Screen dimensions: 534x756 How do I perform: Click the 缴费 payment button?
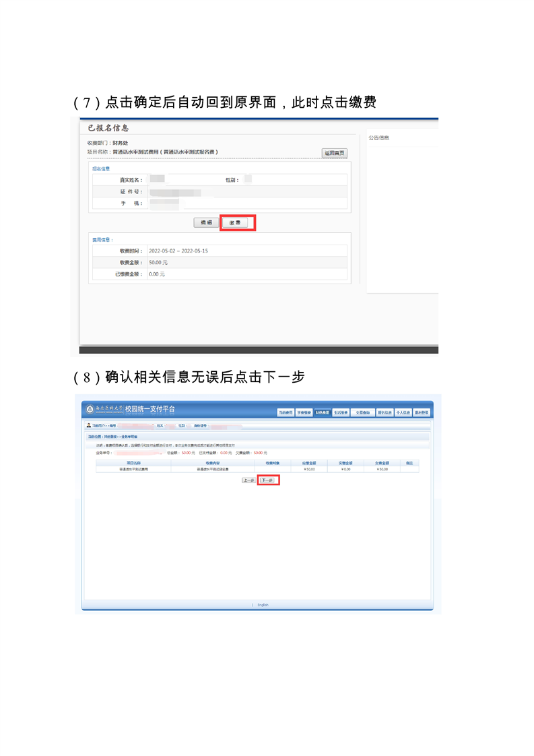tap(238, 223)
